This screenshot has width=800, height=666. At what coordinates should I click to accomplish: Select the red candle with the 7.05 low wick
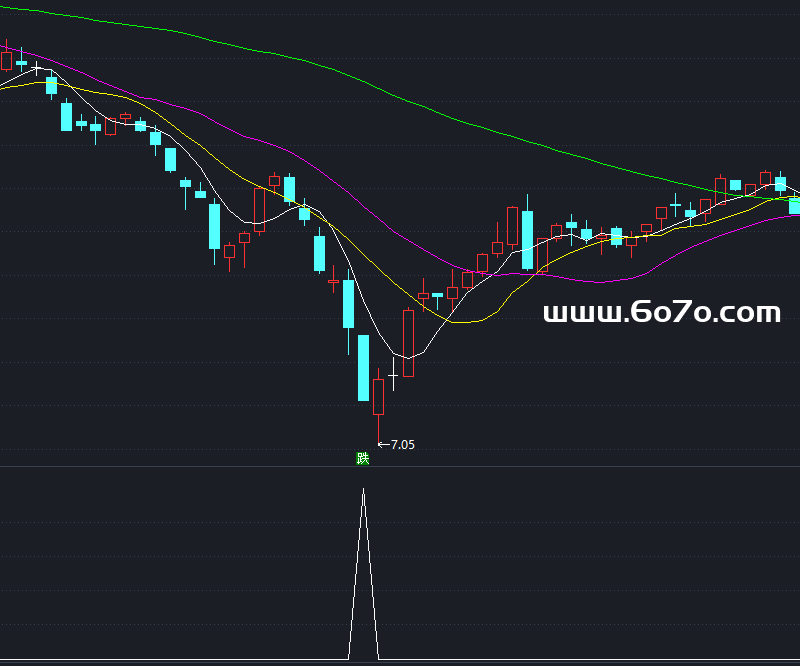tap(378, 407)
